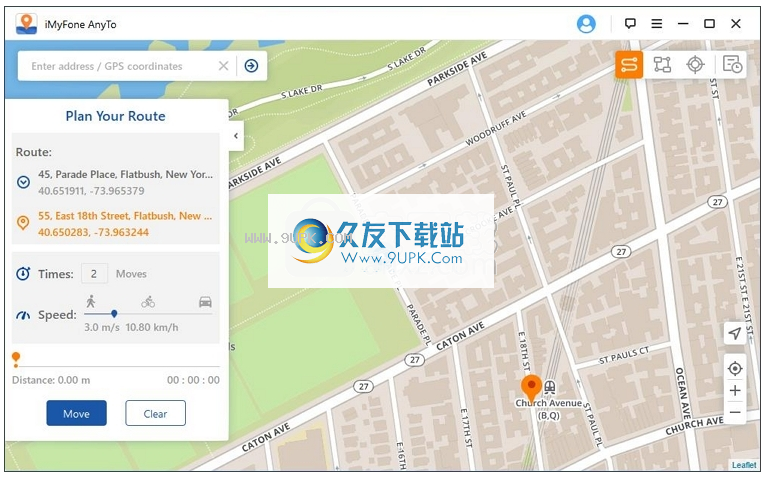Open the hamburger menu
Viewport: 762px width, 482px height.
pos(657,23)
